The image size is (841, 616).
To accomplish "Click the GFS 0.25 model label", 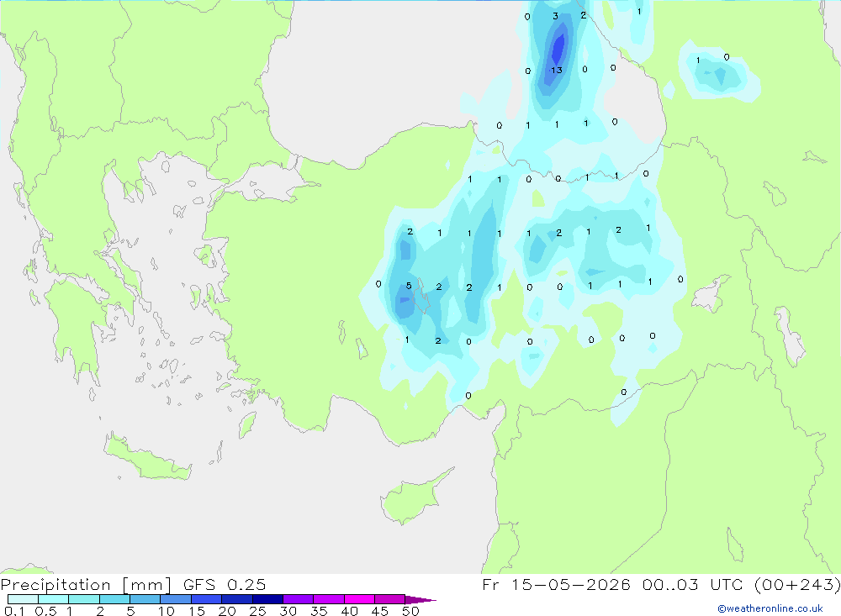I will point(225,584).
